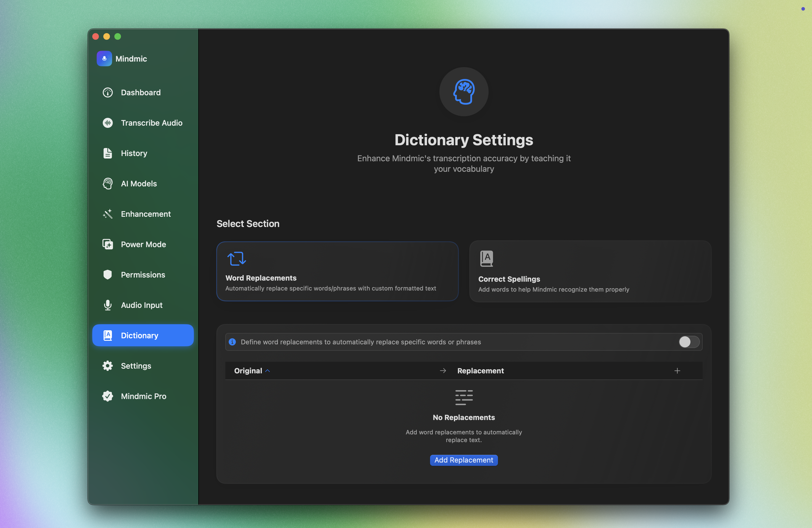Click the Permissions shield icon
812x528 pixels.
107,274
